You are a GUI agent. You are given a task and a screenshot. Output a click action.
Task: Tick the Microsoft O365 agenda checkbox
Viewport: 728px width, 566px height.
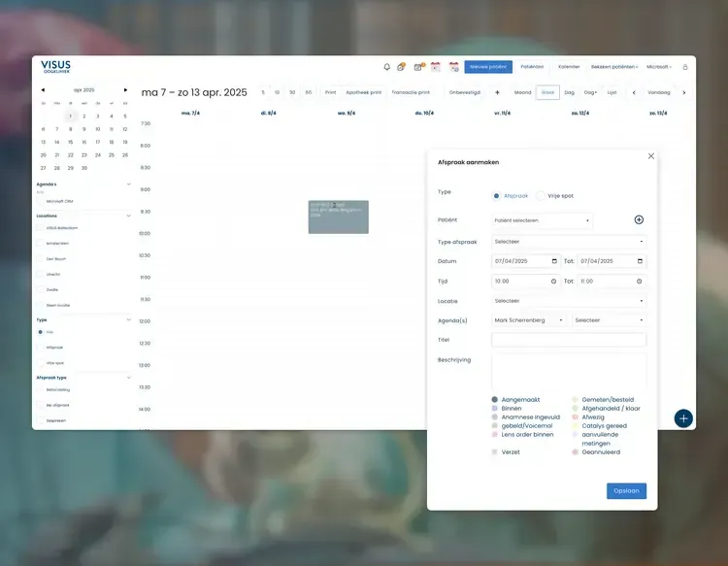point(41,201)
